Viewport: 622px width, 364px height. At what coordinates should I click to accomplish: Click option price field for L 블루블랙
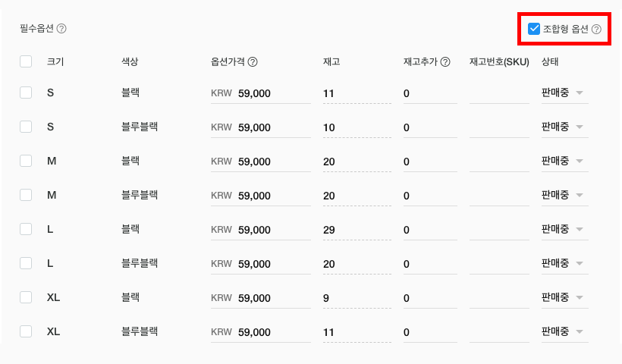[272, 264]
